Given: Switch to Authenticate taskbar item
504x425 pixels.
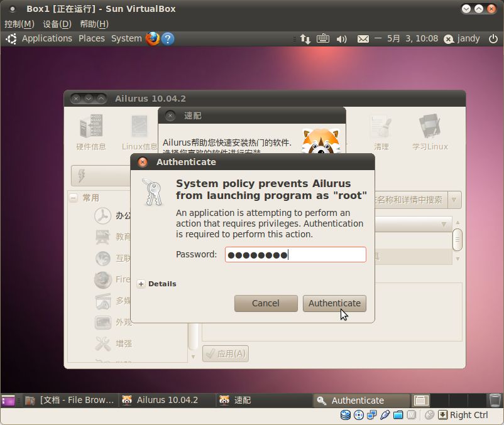Looking at the screenshot, I should [x=361, y=401].
